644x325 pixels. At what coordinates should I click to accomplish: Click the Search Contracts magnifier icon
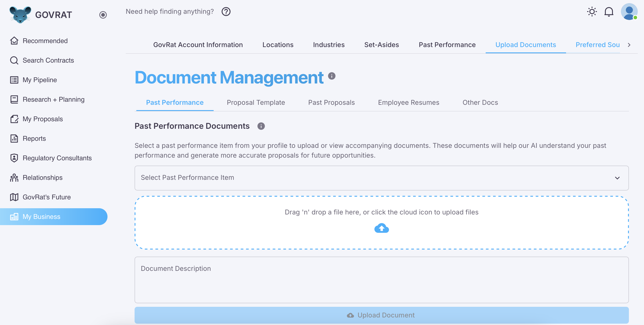[x=14, y=60]
